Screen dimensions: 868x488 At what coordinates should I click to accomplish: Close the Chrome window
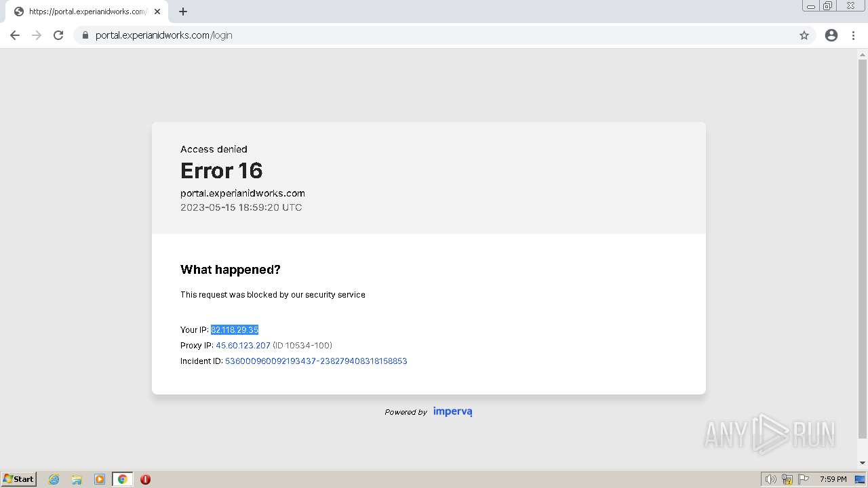(851, 6)
